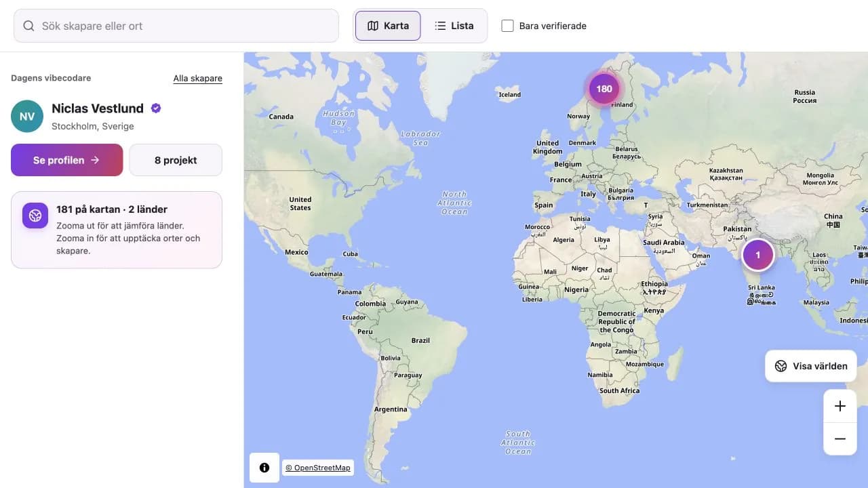The width and height of the screenshot is (868, 488).
Task: Click the 'Argentina' map label
Action: 391,409
